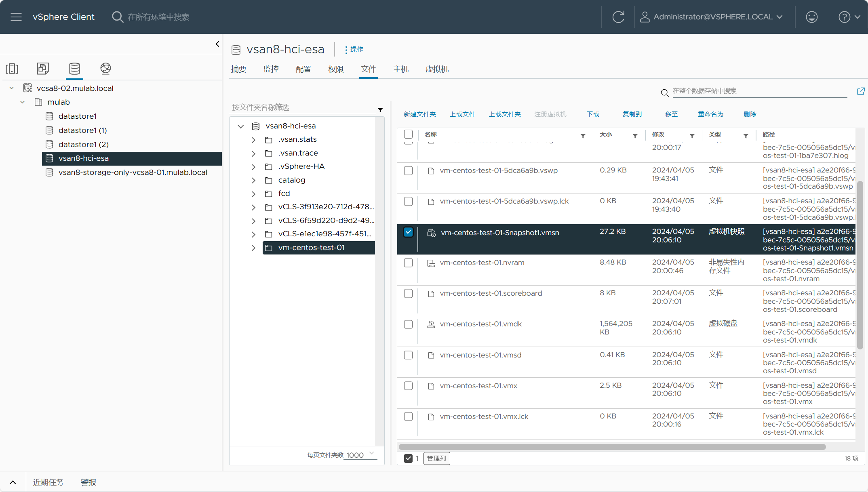Screen dimensions: 868x492
Task: Expand the vm-centos-test-01 folder
Action: [253, 248]
